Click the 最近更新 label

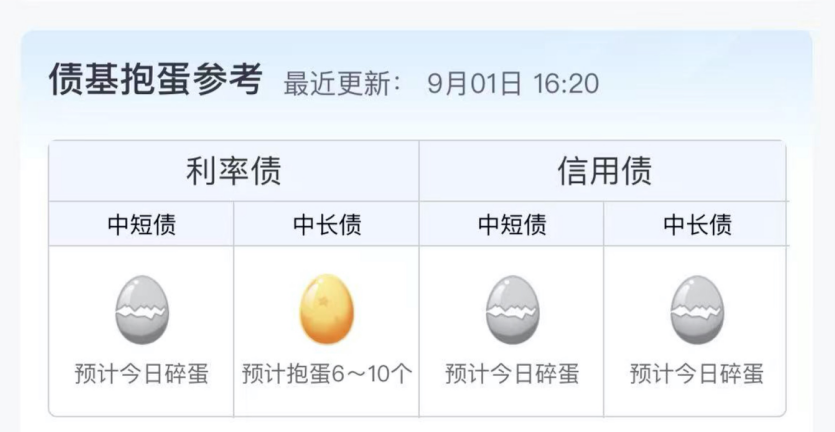343,84
